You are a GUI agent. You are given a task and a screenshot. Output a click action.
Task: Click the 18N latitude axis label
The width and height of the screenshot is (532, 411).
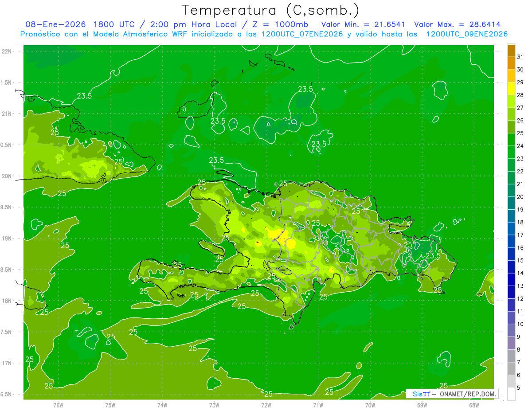tap(8, 301)
